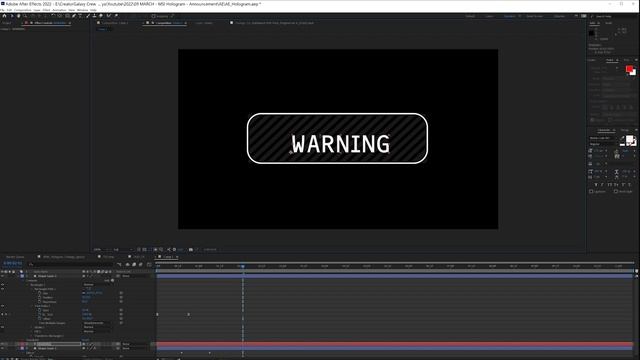The height and width of the screenshot is (360, 640).
Task: Click the Add button beside Contents
Action: [109, 280]
